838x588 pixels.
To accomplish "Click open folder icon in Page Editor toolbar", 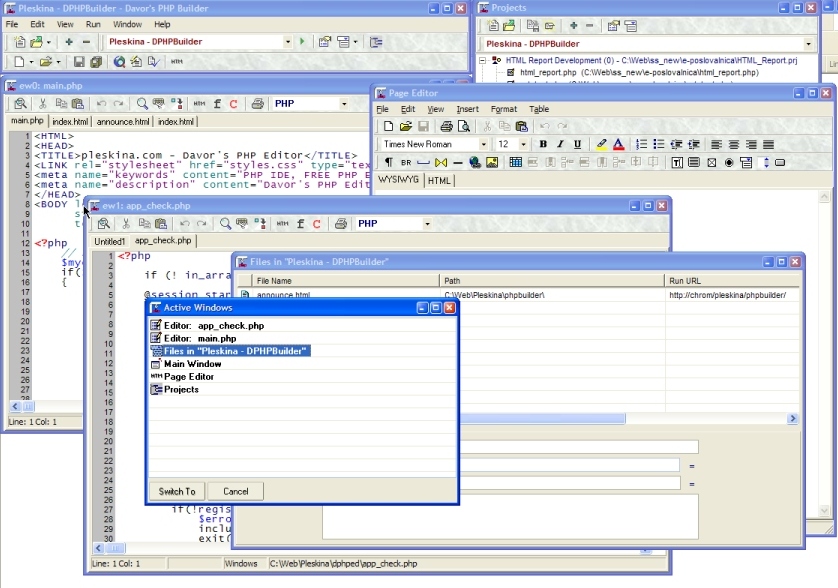I will 406,126.
